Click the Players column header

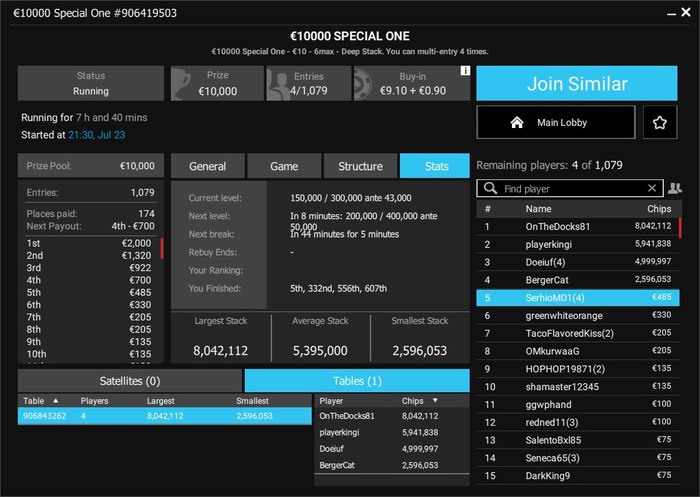pos(94,401)
